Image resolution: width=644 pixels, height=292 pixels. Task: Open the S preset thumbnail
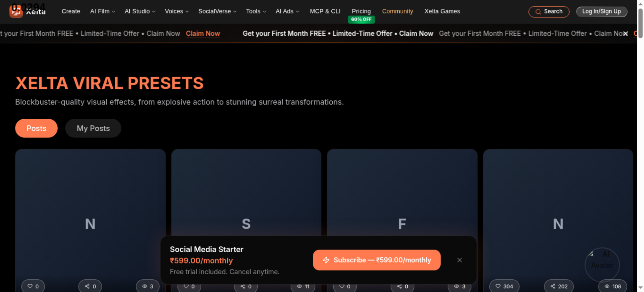point(246,192)
